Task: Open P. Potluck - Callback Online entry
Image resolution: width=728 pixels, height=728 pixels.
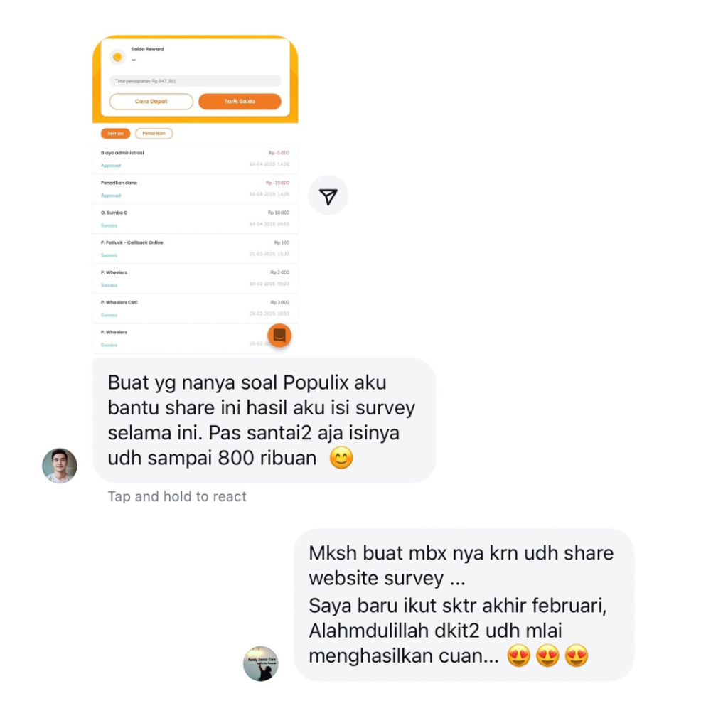Action: point(195,249)
